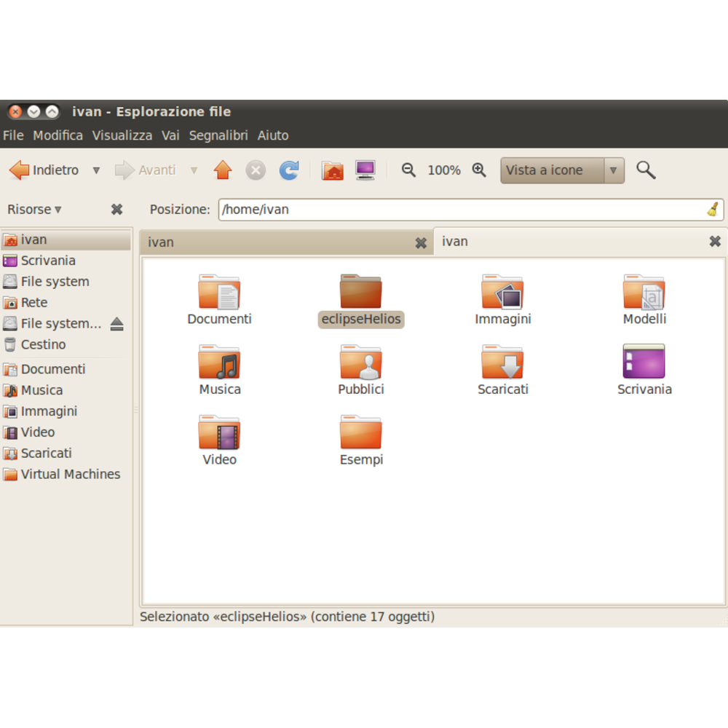Go to Home folder via toolbar icon

coord(333,170)
